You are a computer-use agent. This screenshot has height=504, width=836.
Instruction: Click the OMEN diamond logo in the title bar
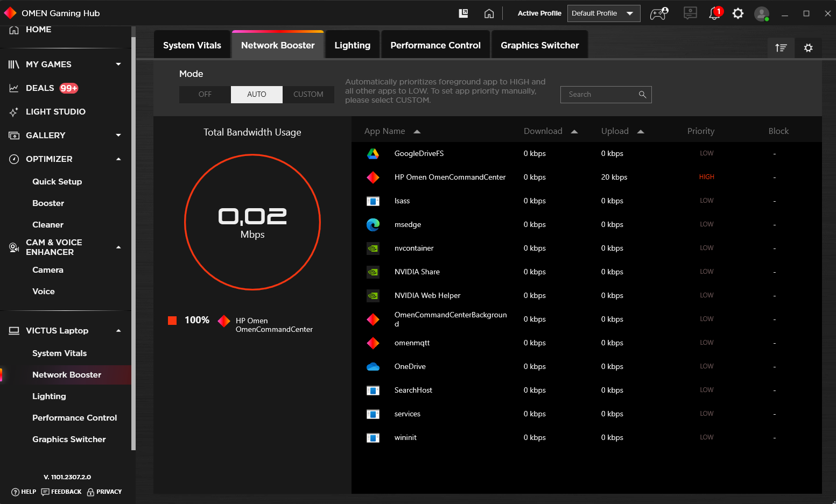10,13
